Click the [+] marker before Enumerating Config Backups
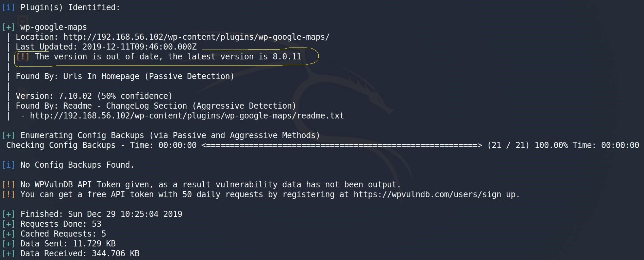The width and height of the screenshot is (644, 260). 9,135
